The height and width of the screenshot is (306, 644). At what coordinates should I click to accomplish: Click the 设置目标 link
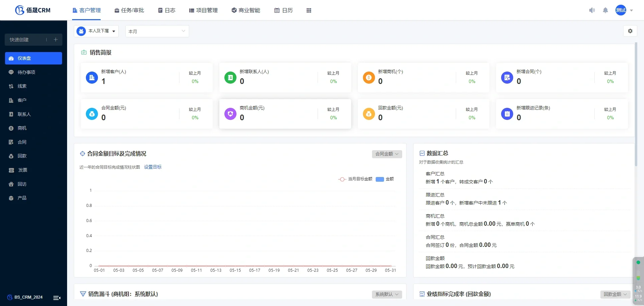153,167
